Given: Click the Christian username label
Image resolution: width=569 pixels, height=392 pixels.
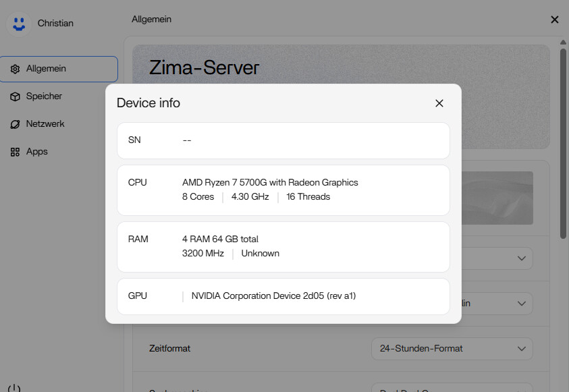Looking at the screenshot, I should click(x=55, y=24).
